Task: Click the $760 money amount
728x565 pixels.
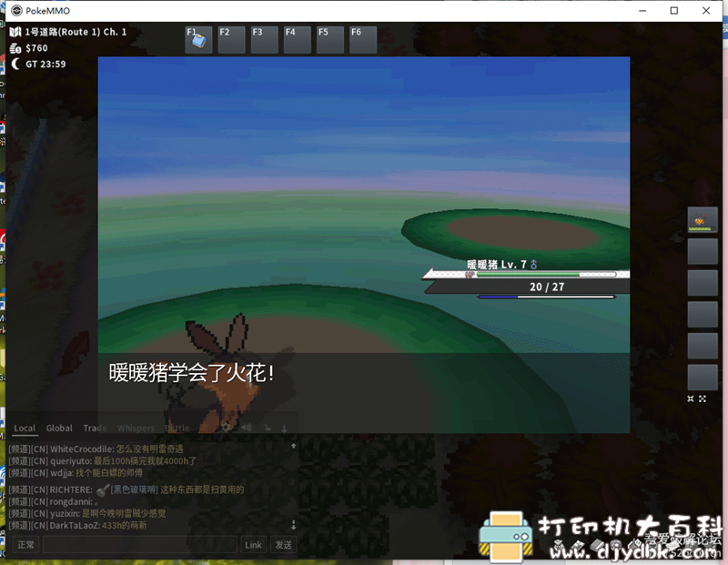Action: coord(36,48)
